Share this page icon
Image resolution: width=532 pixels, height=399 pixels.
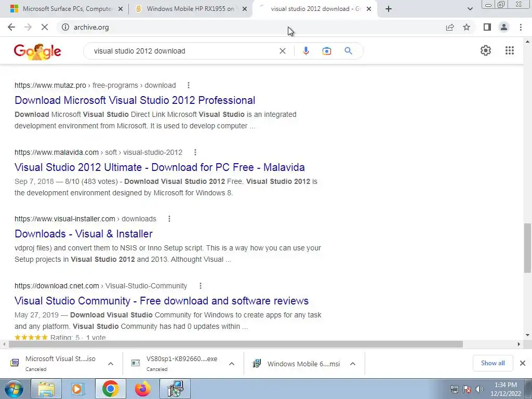(x=450, y=27)
